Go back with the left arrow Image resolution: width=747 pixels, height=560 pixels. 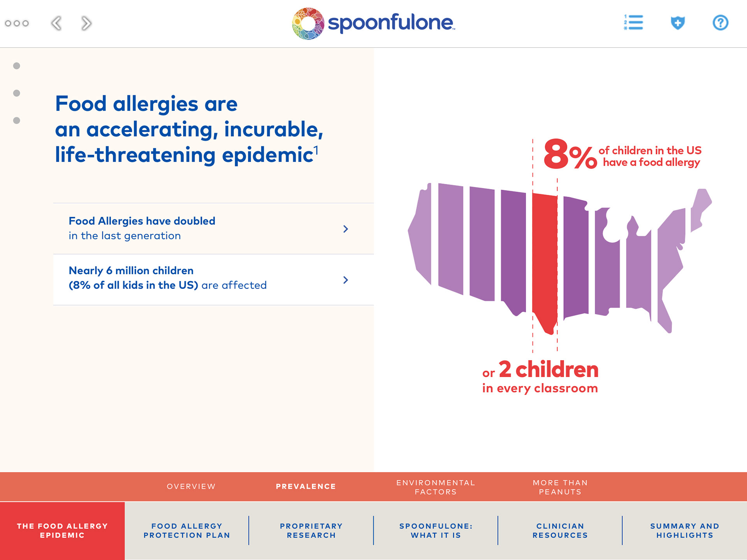56,23
